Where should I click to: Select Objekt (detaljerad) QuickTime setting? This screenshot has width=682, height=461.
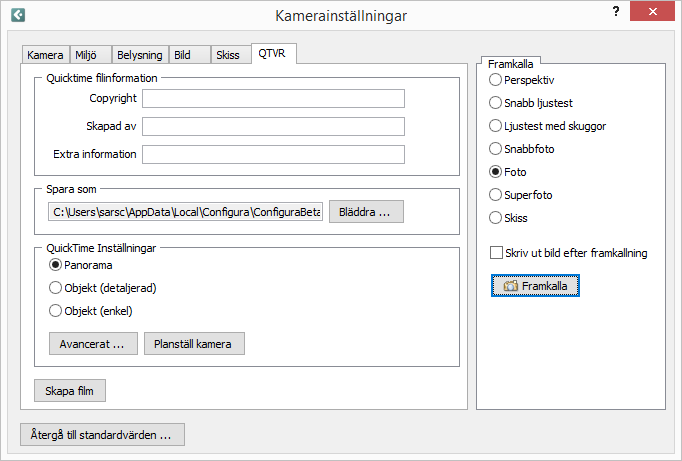55,288
